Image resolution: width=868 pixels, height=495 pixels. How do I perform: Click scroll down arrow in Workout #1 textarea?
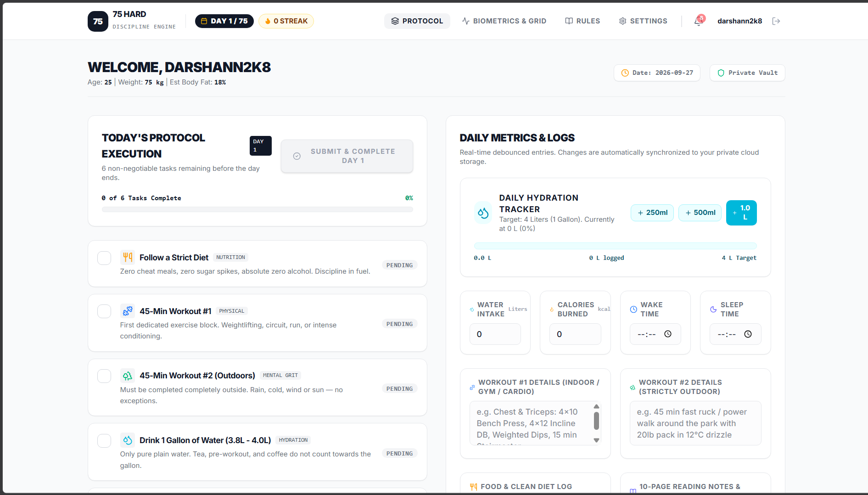[x=596, y=440]
